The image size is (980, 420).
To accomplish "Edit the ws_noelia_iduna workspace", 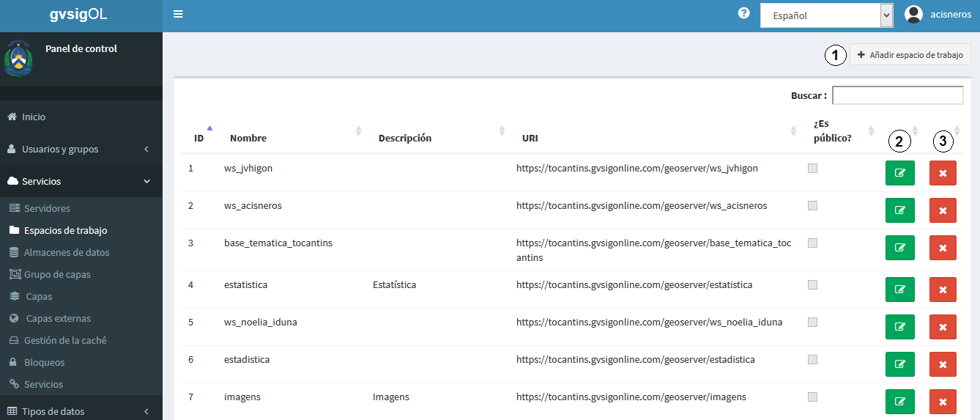I will (x=900, y=327).
